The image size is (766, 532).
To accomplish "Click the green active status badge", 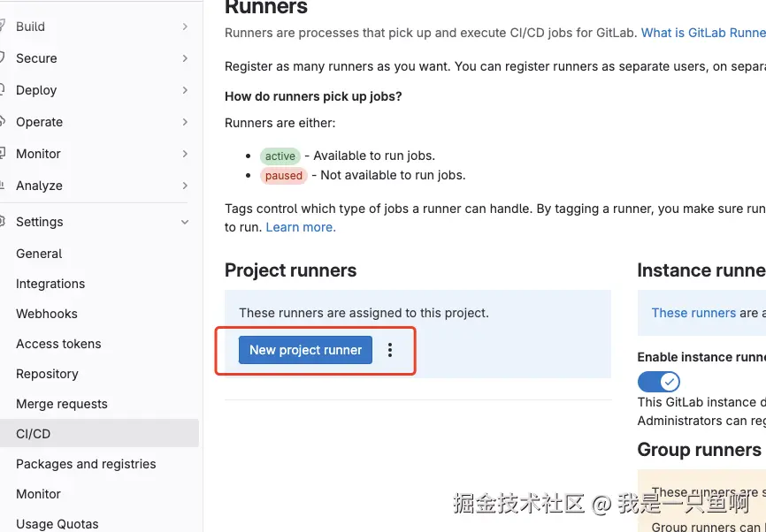I will (x=280, y=156).
